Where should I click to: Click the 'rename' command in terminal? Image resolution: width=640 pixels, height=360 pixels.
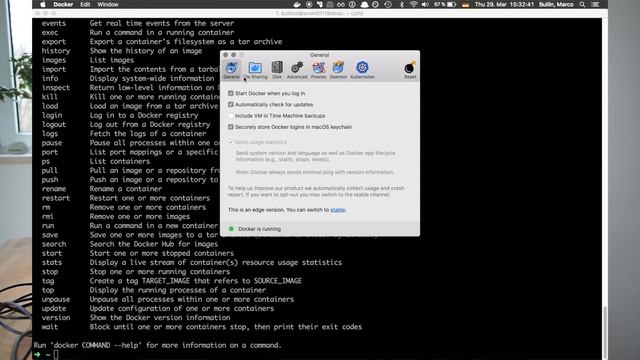(x=54, y=189)
